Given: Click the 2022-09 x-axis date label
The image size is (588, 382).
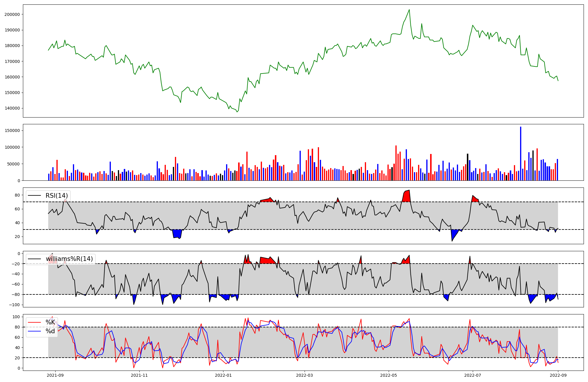Looking at the screenshot, I should pyautogui.click(x=558, y=375).
